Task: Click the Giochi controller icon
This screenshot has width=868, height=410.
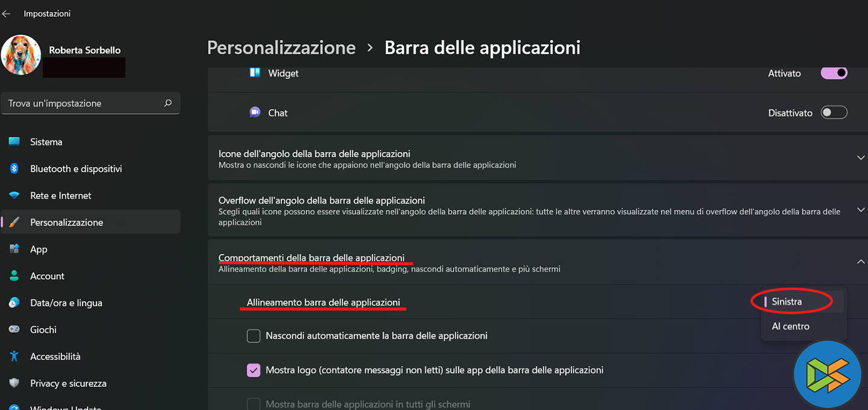Action: [14, 329]
